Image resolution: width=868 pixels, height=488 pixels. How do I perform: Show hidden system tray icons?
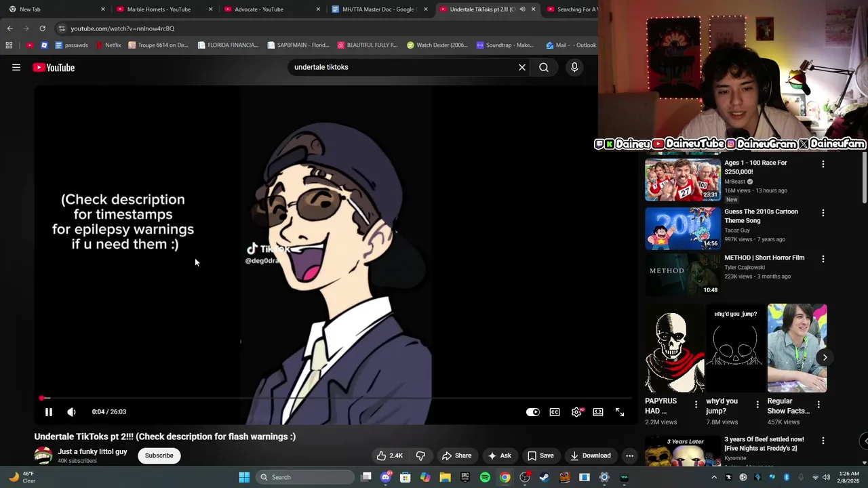coord(714,477)
